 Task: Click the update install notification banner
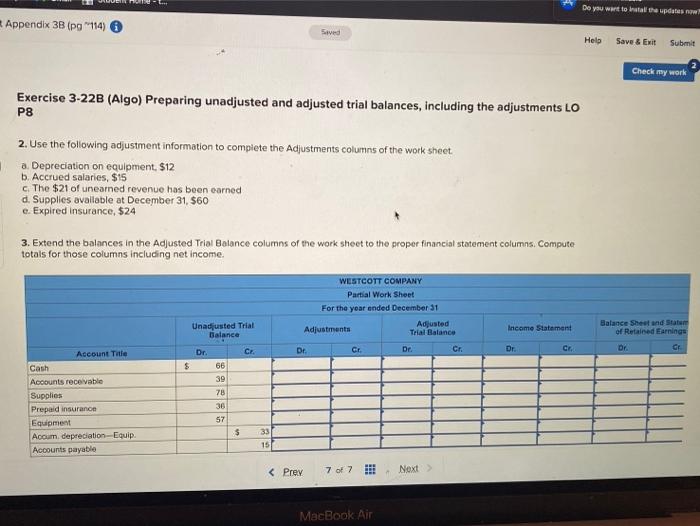point(628,8)
